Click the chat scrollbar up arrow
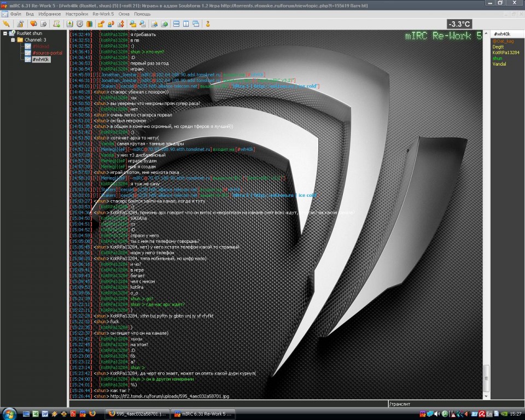The height and width of the screenshot is (420, 525). tap(486, 33)
